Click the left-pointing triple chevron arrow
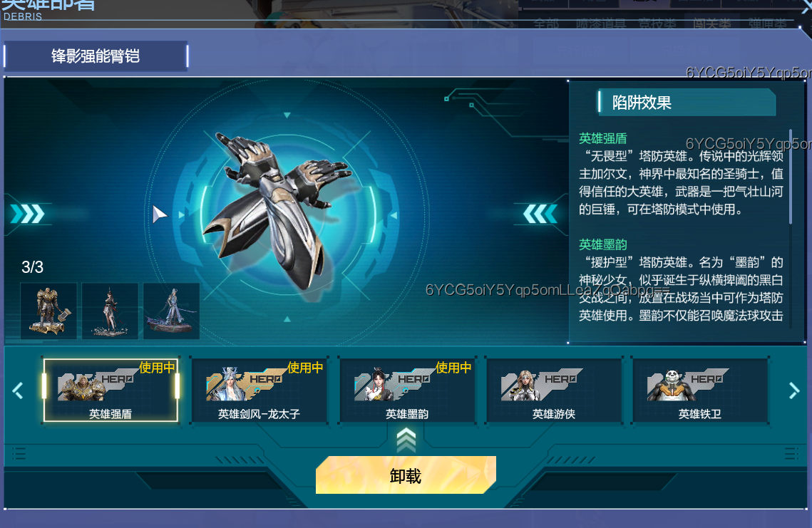 pyautogui.click(x=540, y=213)
